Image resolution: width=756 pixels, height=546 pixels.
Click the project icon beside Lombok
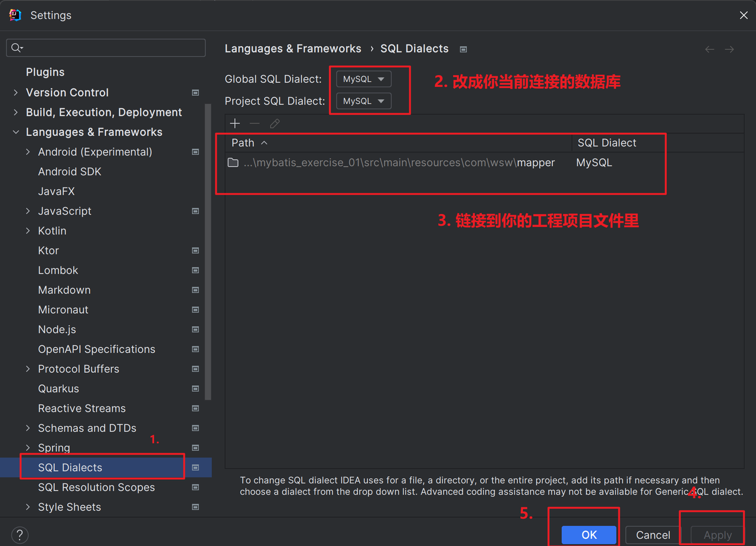tap(195, 270)
